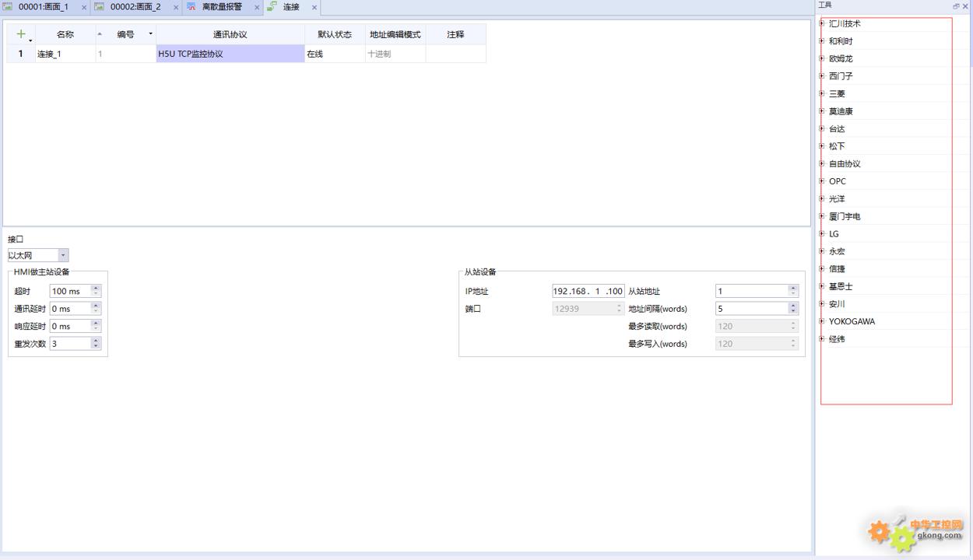Expand the 三菱 vendor node
The height and width of the screenshot is (560, 973).
click(822, 93)
